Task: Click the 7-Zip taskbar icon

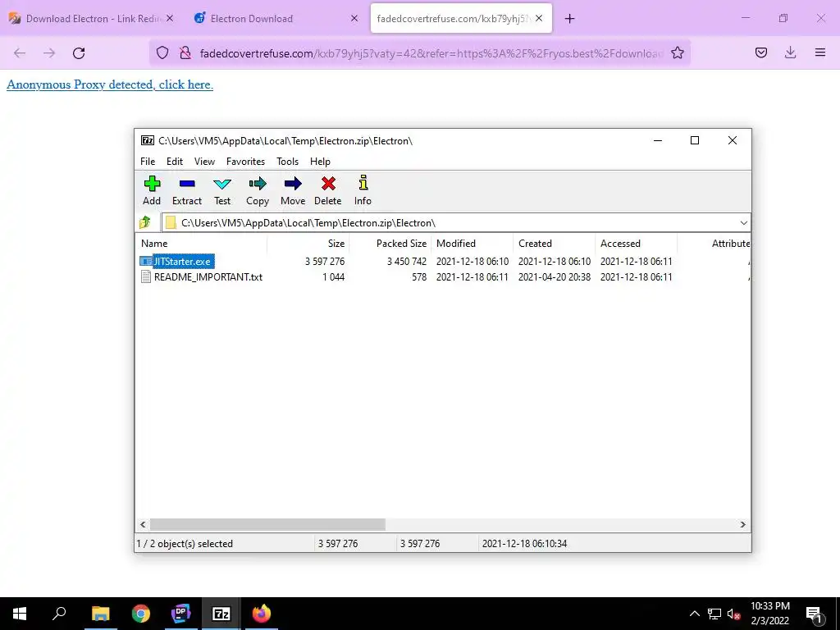Action: coord(221,614)
